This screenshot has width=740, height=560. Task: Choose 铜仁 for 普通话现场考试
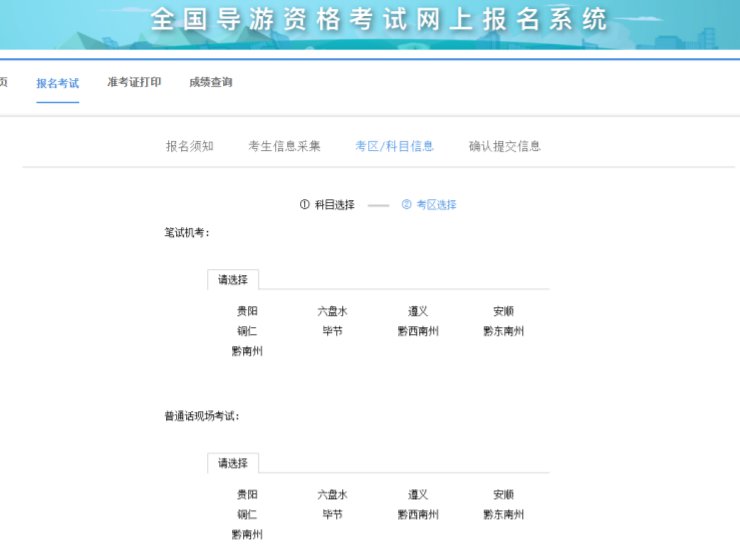point(247,514)
